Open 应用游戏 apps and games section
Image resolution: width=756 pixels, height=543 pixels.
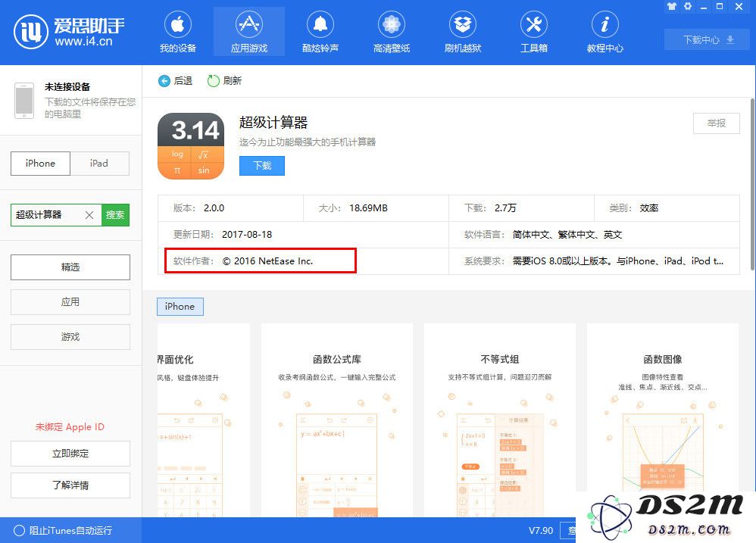click(248, 33)
